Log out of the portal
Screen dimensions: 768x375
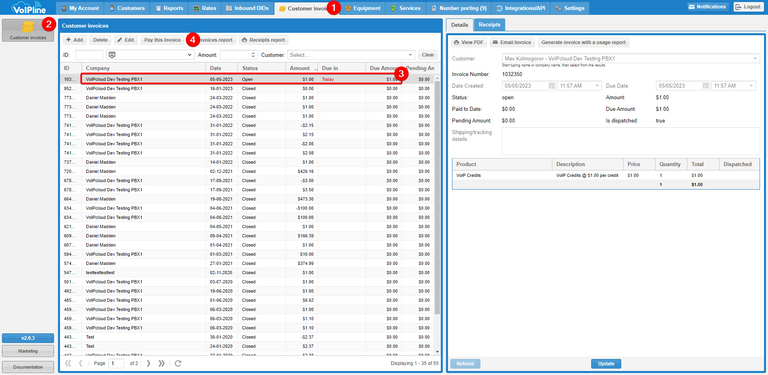click(x=747, y=7)
